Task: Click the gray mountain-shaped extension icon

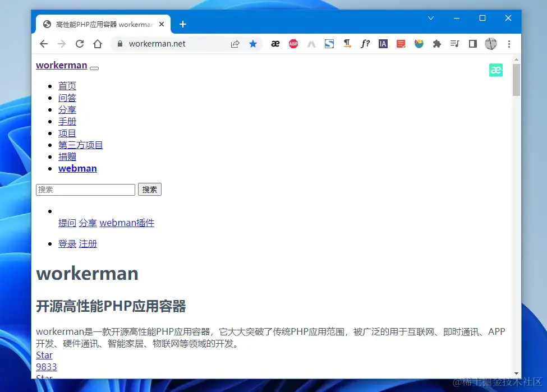Action: click(x=311, y=44)
